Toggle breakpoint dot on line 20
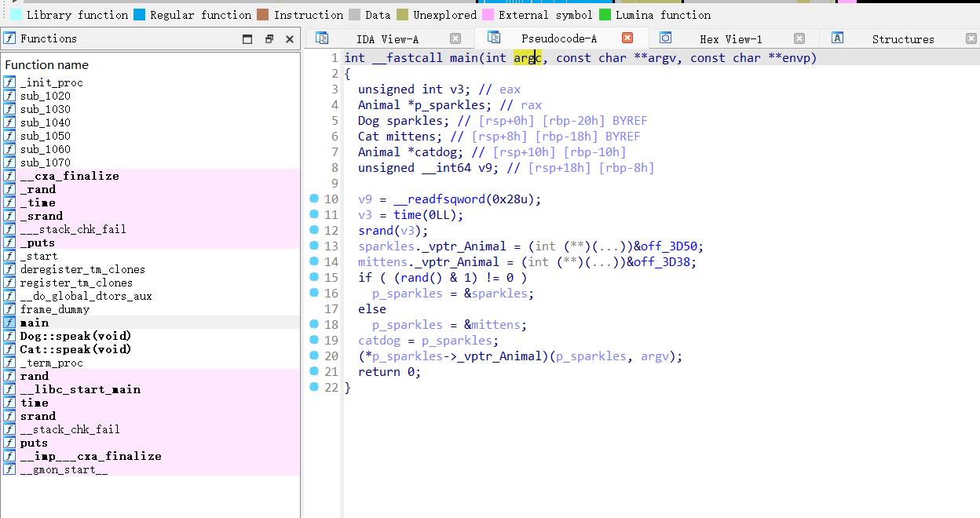This screenshot has height=518, width=980. click(314, 356)
